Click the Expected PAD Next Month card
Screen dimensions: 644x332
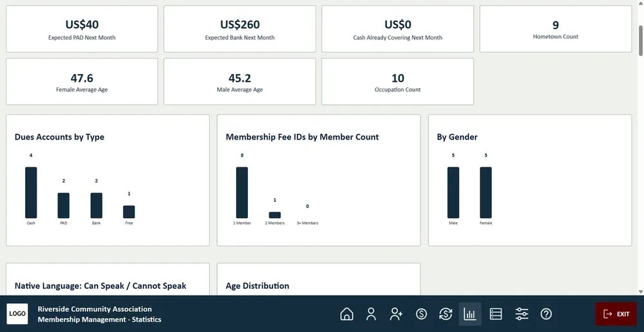82,29
